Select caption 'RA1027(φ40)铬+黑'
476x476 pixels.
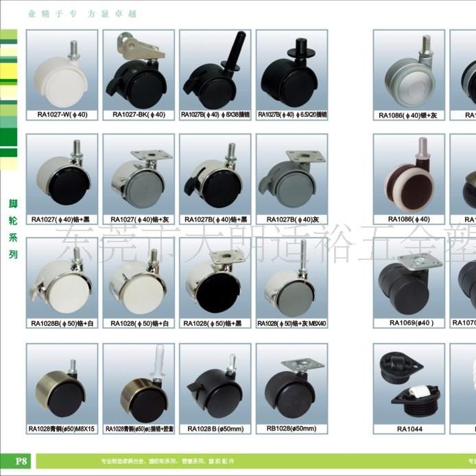(62, 219)
